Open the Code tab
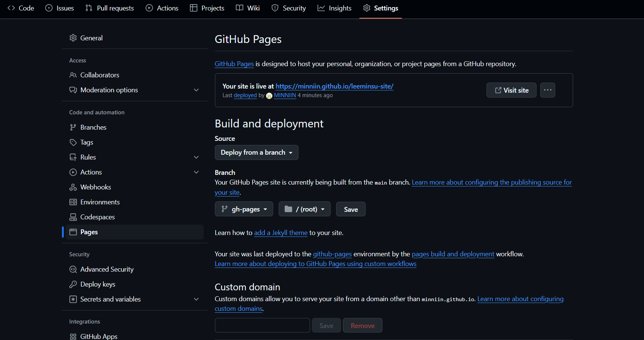 point(21,8)
